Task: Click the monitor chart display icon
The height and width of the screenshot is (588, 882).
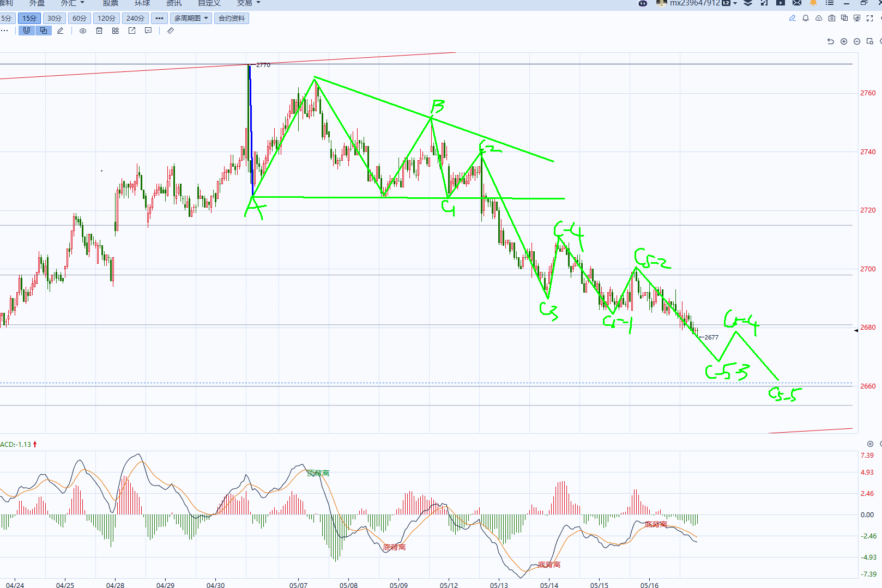Action: tap(857, 18)
